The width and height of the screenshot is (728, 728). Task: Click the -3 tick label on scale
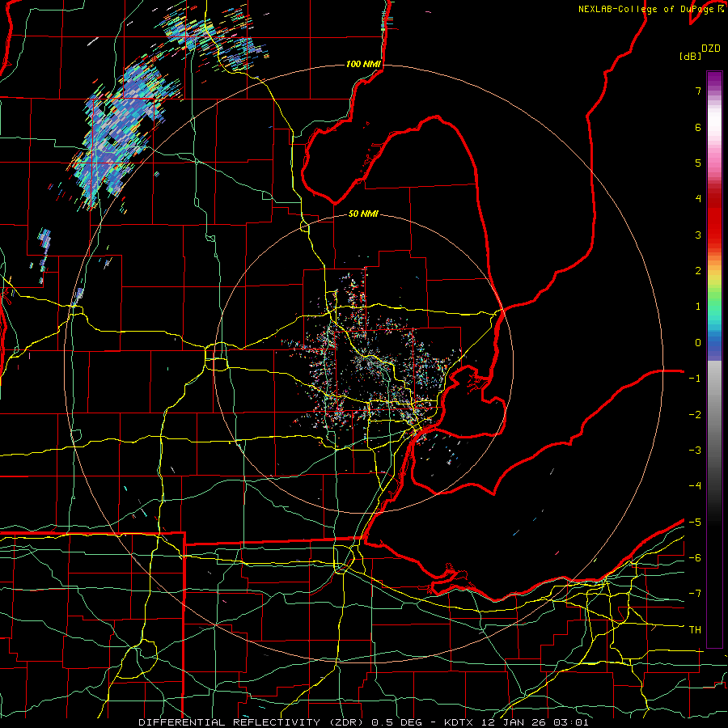(x=695, y=451)
